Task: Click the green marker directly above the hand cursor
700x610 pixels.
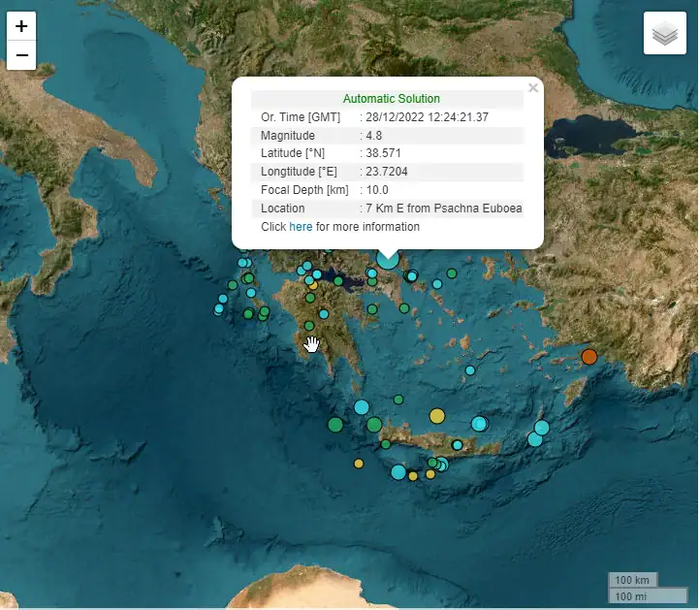Action: 309,326
